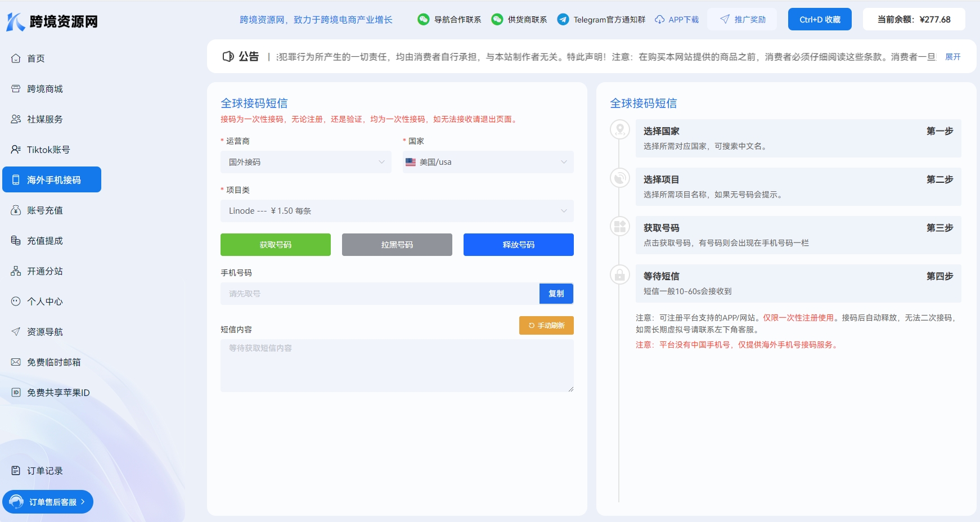Click the APP下载 link

(684, 20)
